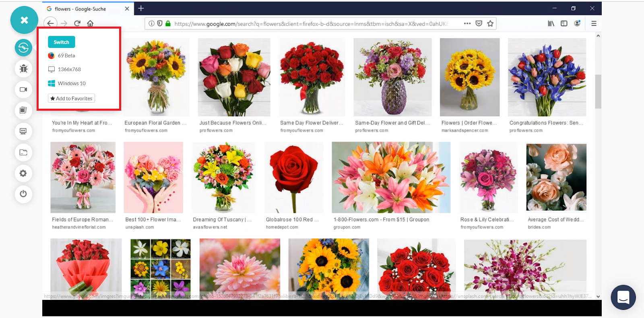Open a new tab with plus button
This screenshot has height=318, width=644.
click(141, 8)
